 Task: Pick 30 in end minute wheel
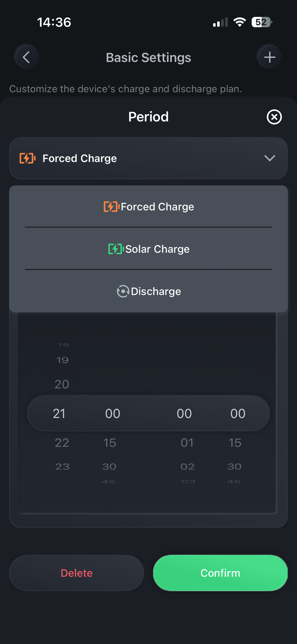(234, 466)
